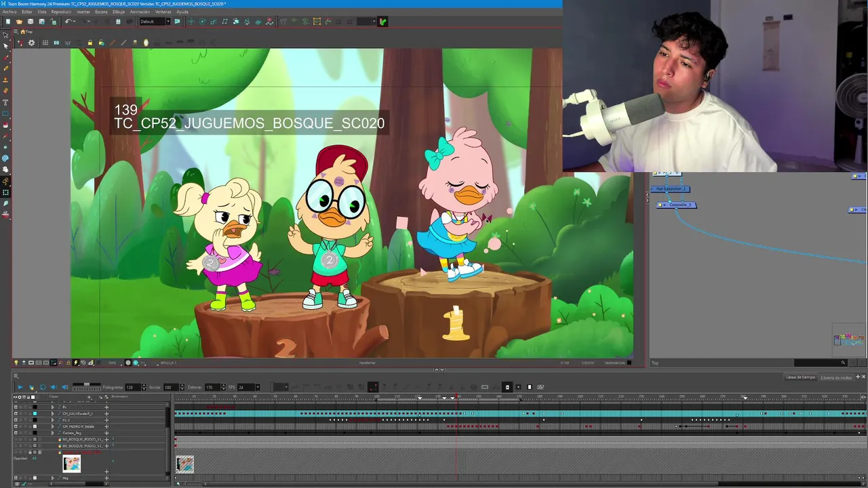Click the add layer plus icon in Capas header
The image size is (868, 488).
tap(89, 397)
